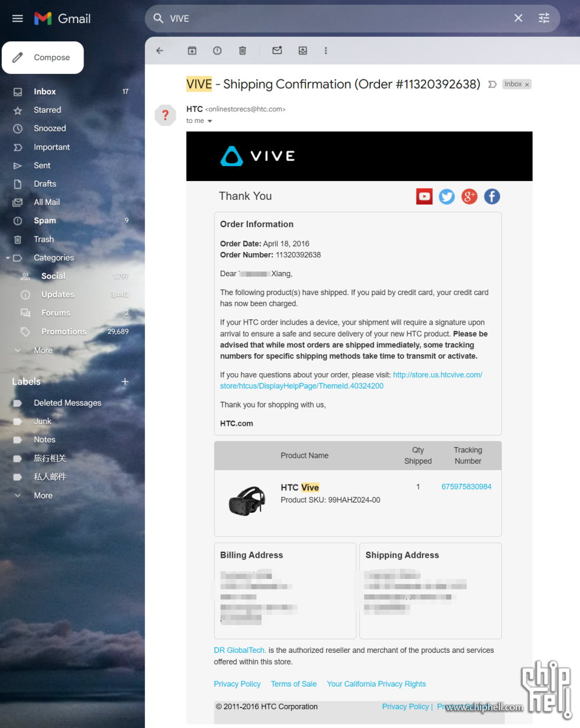Report this email as spam
This screenshot has width=580, height=728.
217,51
